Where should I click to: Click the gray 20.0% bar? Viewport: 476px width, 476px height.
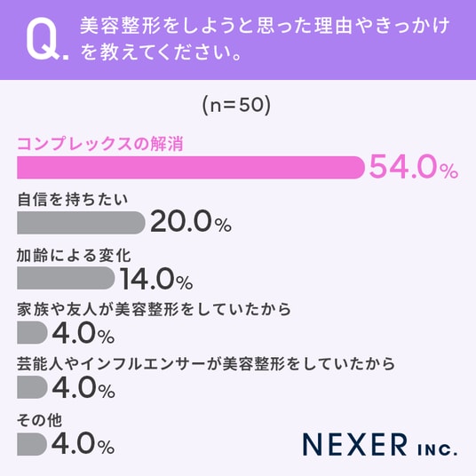click(x=81, y=223)
